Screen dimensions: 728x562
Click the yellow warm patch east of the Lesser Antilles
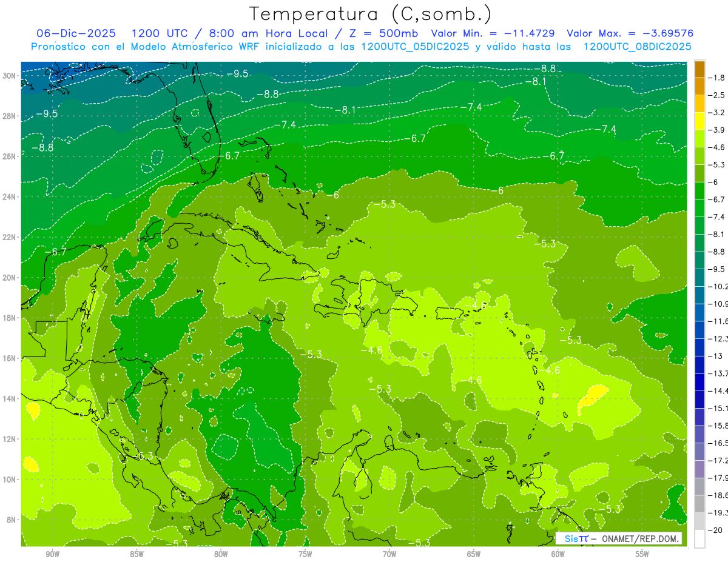click(593, 396)
